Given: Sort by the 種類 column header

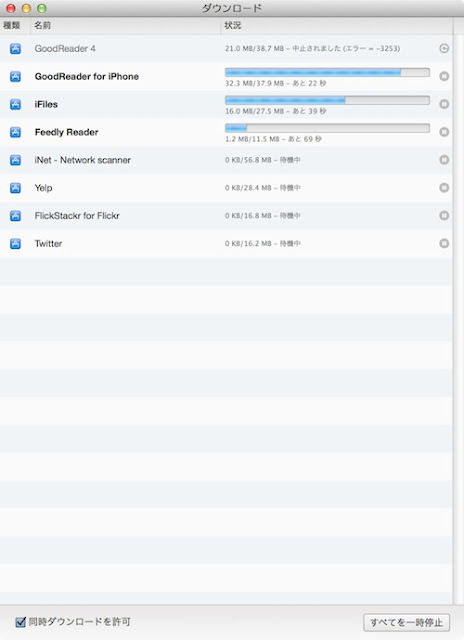Looking at the screenshot, I should point(15,25).
